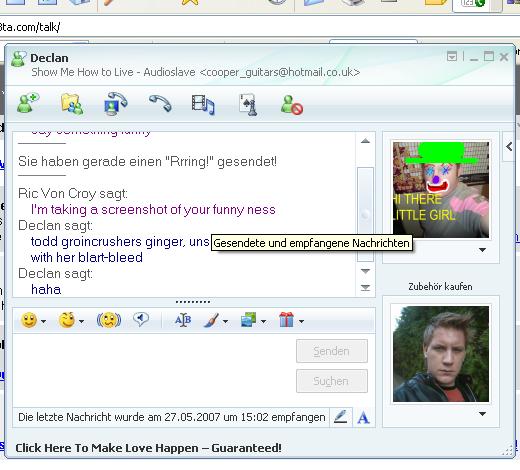Open the activities and music sharing icon
Screen dimensions: 520x470
pos(203,104)
